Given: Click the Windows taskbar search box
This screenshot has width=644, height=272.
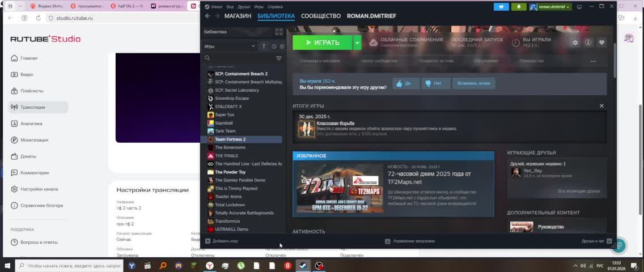Looking at the screenshot, I should (70, 266).
